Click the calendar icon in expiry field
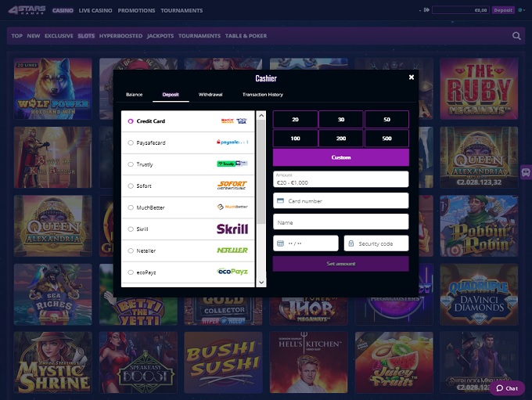532x400 pixels. pyautogui.click(x=281, y=243)
